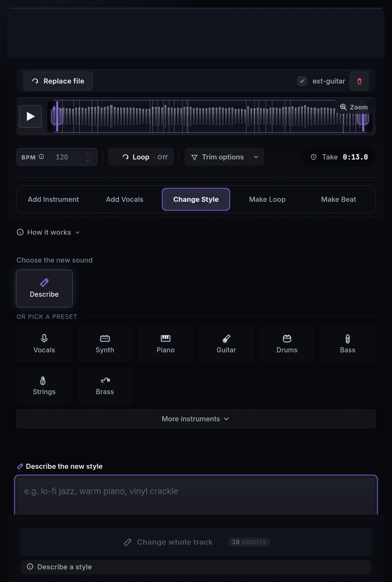Open the Trim options dropdown
Image resolution: width=392 pixels, height=582 pixels.
pos(224,157)
